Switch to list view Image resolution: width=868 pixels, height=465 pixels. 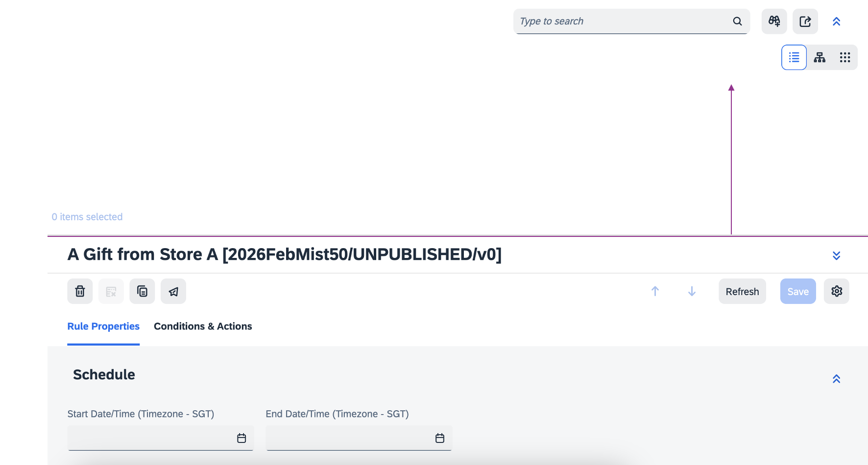[x=794, y=57]
